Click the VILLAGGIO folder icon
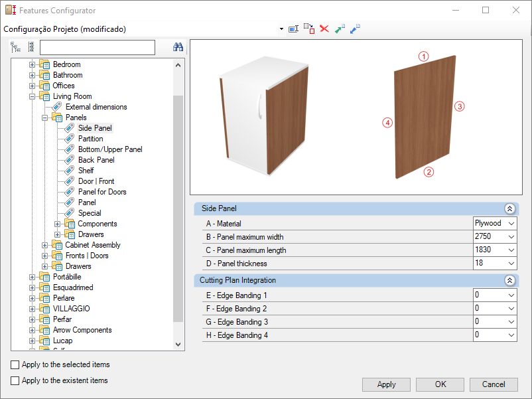 44,309
